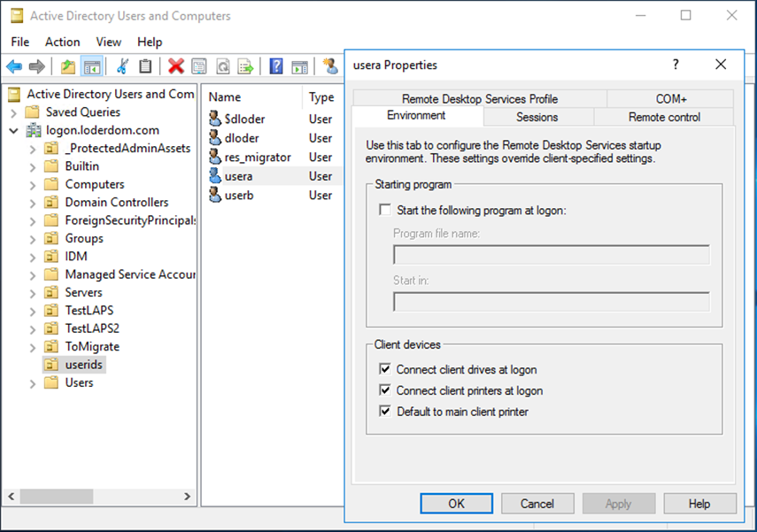Toggle the Show/Hide Console Tree icon

coord(91,66)
